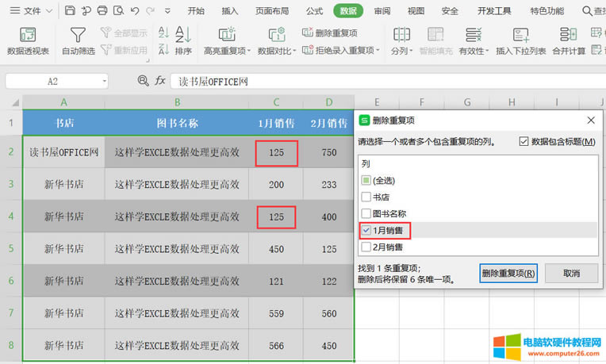Click the highlight duplicates (高亮重复项) icon

coord(226,35)
